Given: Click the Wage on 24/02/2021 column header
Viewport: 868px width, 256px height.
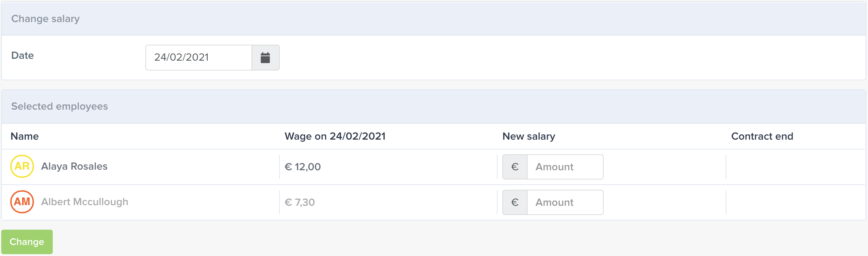Looking at the screenshot, I should (x=335, y=136).
